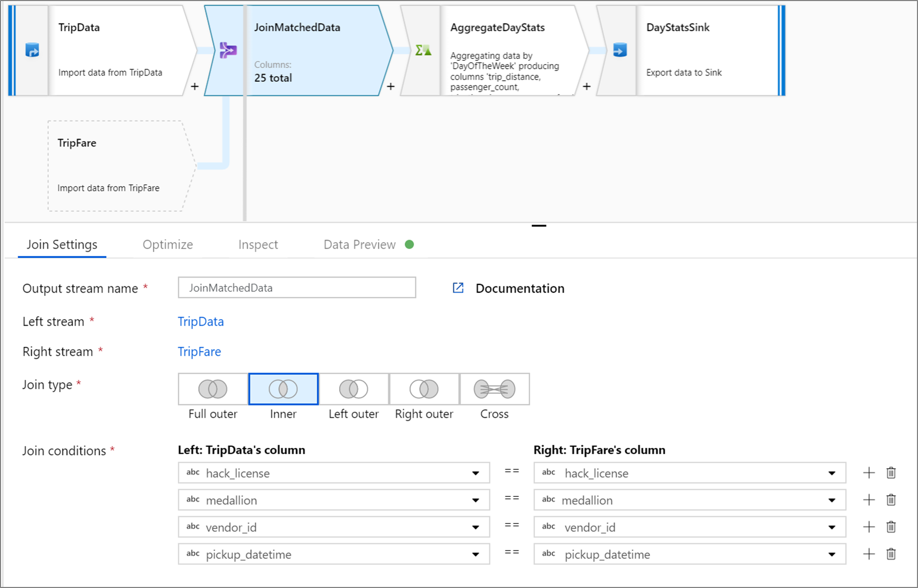Image resolution: width=918 pixels, height=588 pixels.
Task: Open the Data Preview tab
Action: pyautogui.click(x=359, y=244)
